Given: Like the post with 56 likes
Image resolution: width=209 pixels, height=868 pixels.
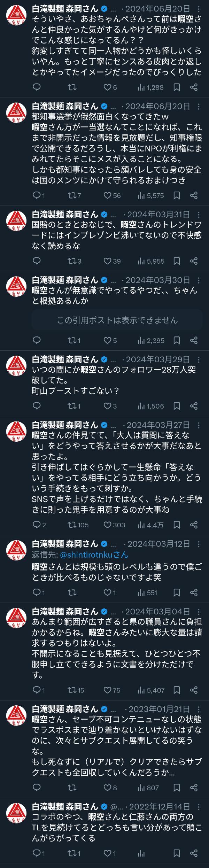Looking at the screenshot, I should pos(108,195).
